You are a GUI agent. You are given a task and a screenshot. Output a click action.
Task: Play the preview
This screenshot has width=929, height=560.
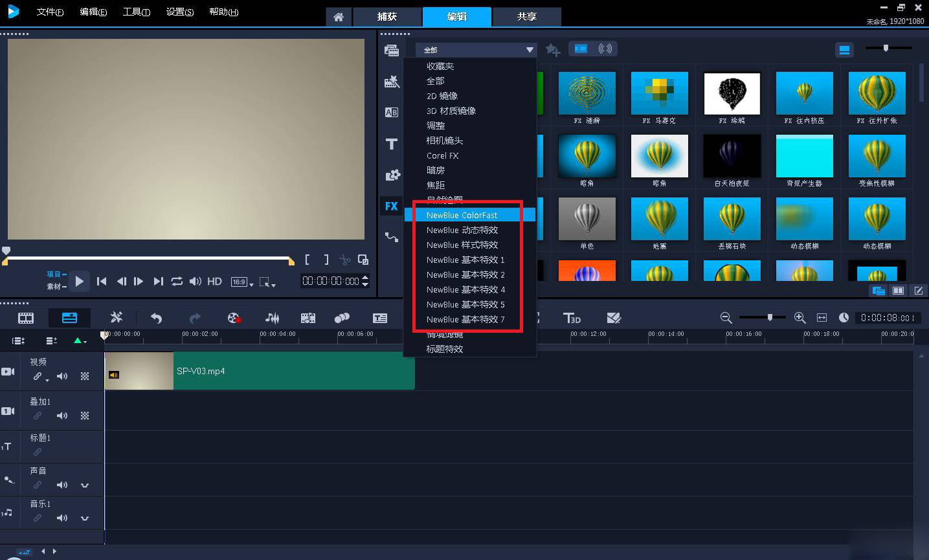79,281
